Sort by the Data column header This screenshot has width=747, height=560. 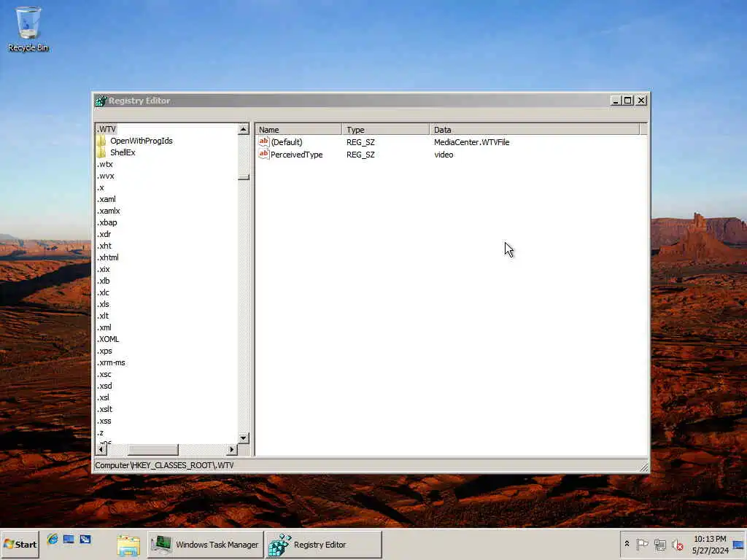535,130
